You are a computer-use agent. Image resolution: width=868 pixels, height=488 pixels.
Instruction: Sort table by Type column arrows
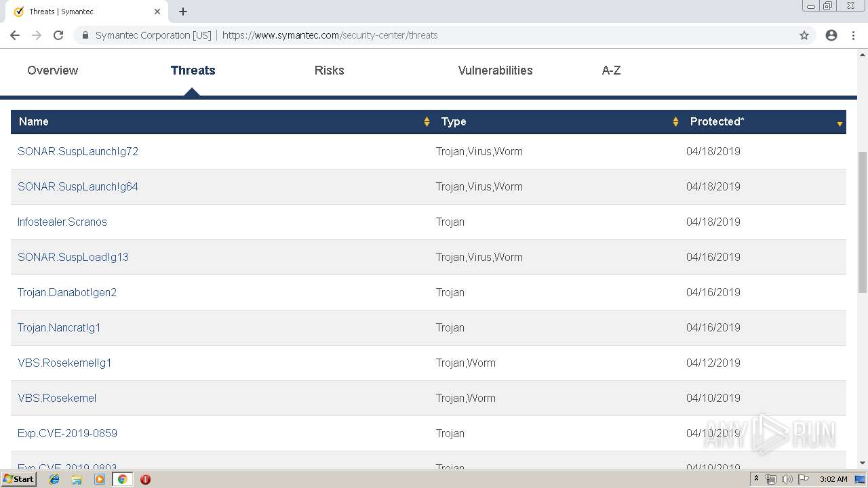tap(675, 121)
